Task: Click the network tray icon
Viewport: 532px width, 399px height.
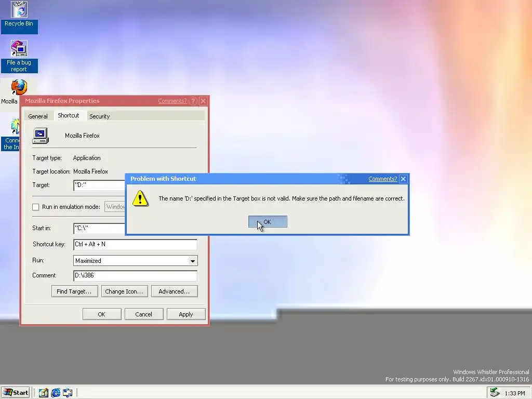Action: pos(495,393)
